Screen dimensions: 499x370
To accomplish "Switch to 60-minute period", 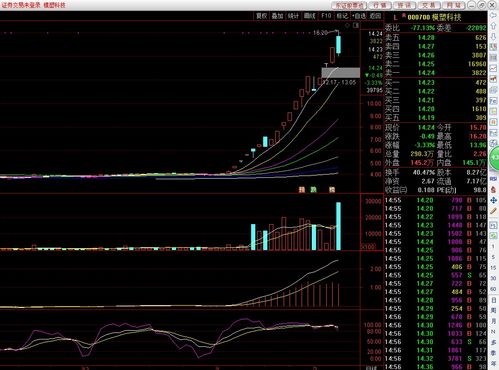I will 493,289.
